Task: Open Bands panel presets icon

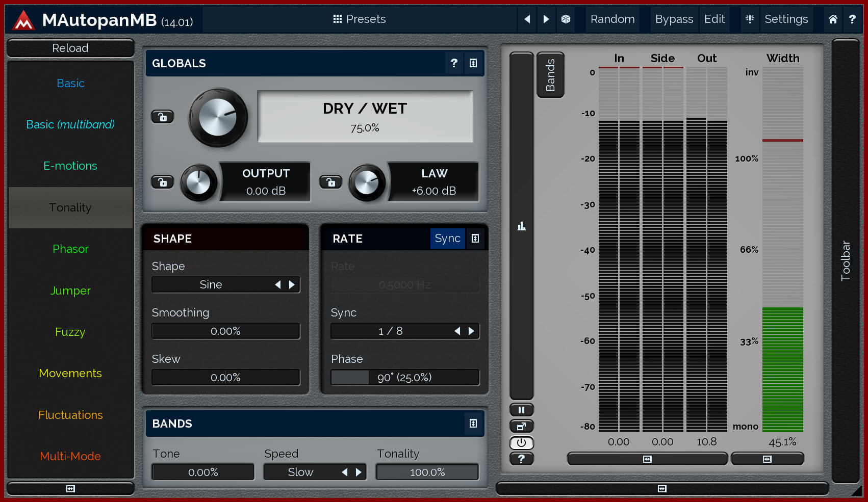Action: pos(473,424)
